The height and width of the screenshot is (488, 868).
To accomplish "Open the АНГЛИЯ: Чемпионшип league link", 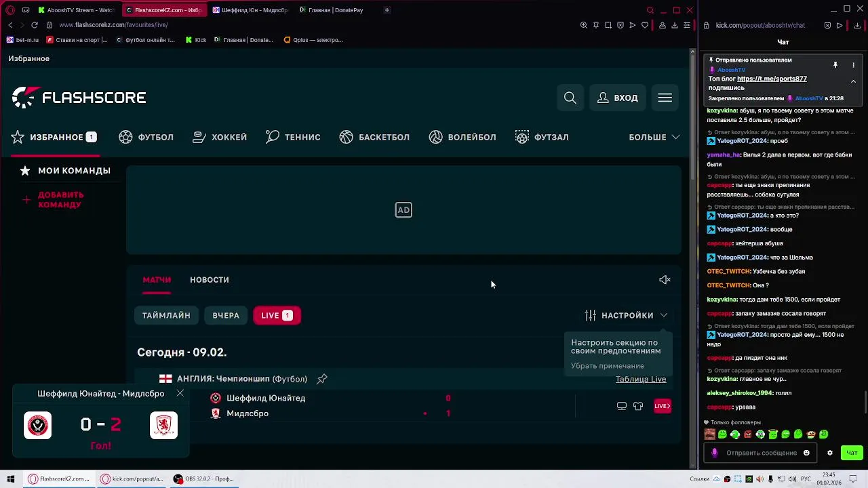I will (x=242, y=379).
